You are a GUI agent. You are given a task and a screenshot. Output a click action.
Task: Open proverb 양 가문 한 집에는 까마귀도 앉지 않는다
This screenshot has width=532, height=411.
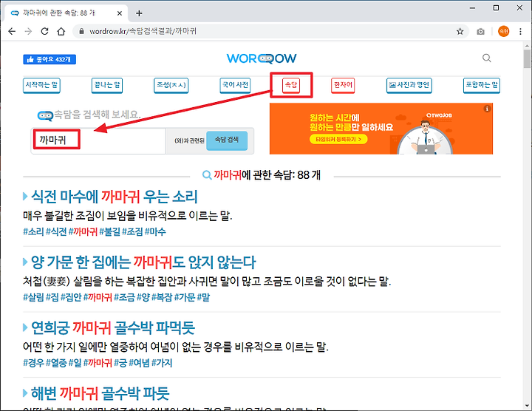tap(143, 262)
